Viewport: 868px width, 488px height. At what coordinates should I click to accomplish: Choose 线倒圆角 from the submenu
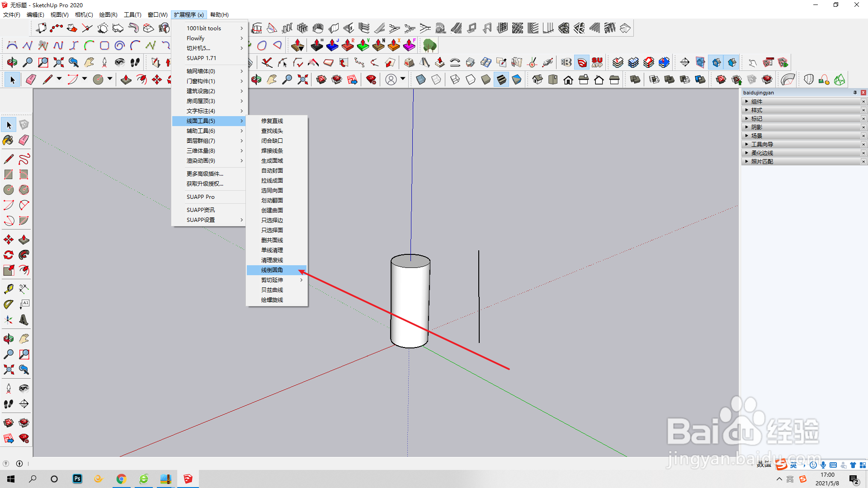(272, 270)
